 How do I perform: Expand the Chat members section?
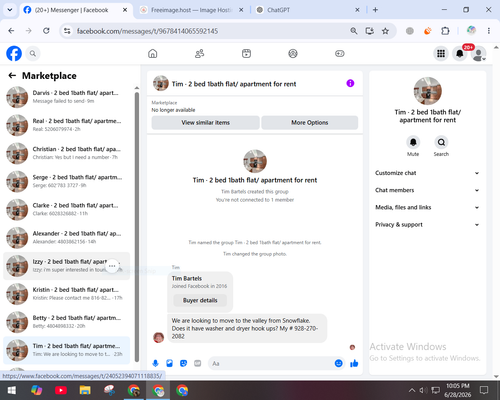427,190
